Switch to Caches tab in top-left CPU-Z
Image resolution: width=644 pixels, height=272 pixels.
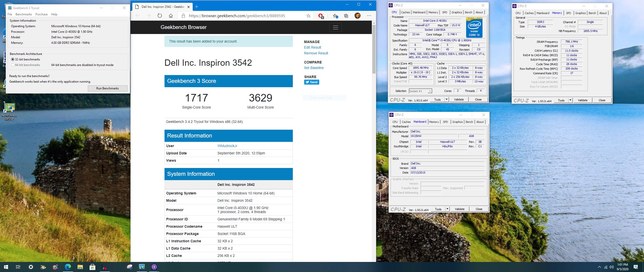click(405, 12)
